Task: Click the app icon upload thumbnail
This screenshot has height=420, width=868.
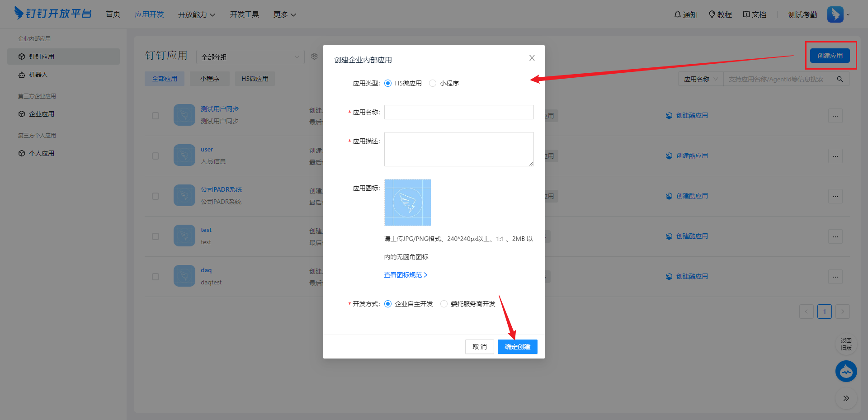Action: point(407,203)
